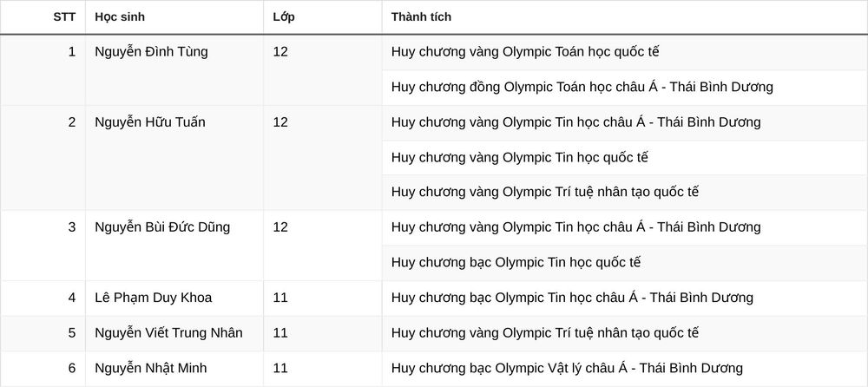Image resolution: width=868 pixels, height=387 pixels.
Task: Click Huy chương vàng Olympic Tin học quốc tế
Action: [x=519, y=157]
